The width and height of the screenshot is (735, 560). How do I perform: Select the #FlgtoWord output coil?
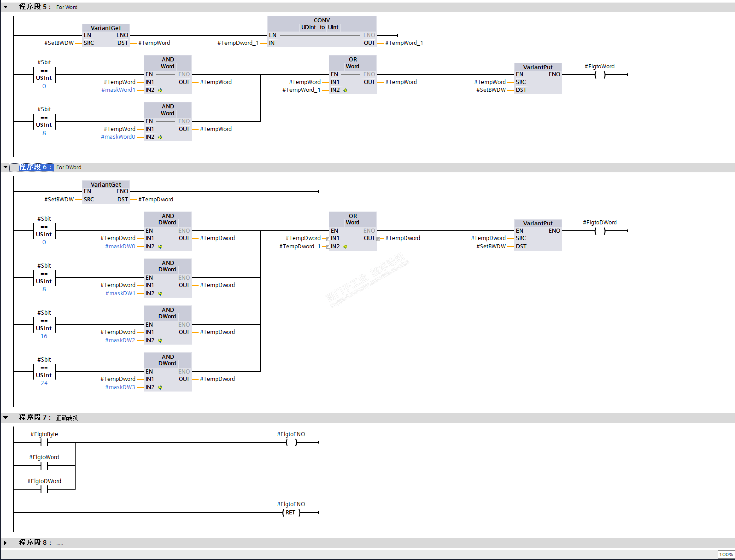click(600, 75)
